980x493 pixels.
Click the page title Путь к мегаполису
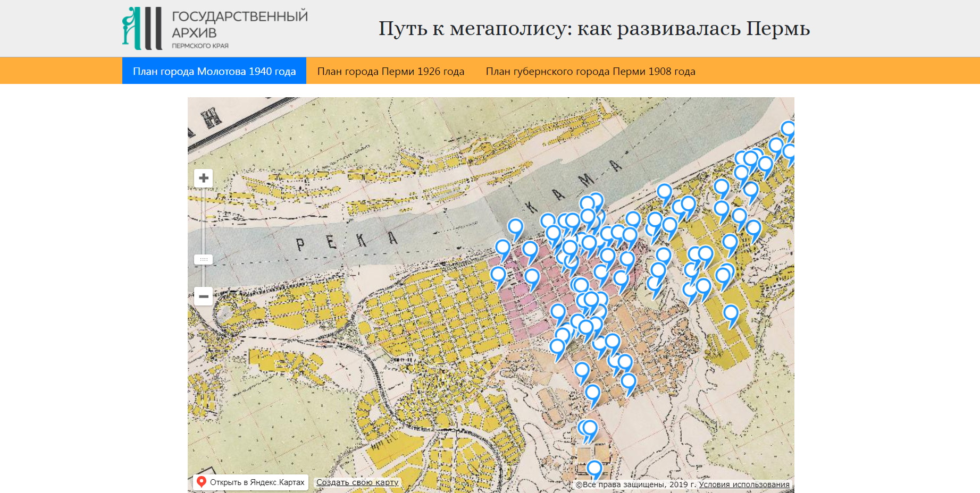click(x=594, y=29)
